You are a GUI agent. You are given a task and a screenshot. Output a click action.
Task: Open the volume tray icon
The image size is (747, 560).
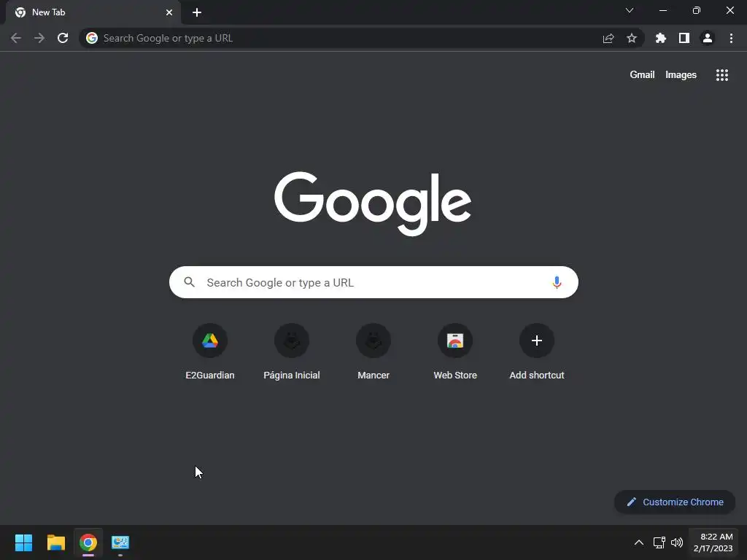coord(677,542)
